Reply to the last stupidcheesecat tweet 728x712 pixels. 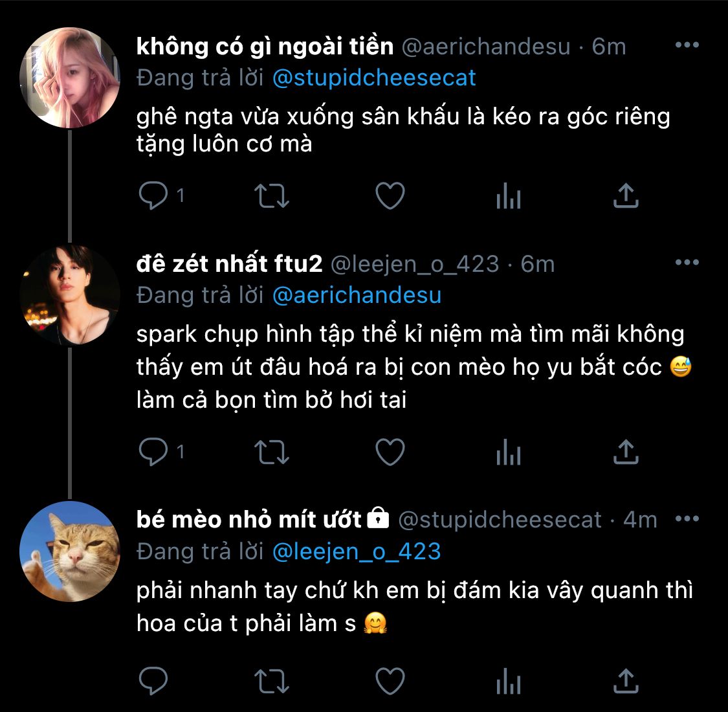click(x=153, y=681)
